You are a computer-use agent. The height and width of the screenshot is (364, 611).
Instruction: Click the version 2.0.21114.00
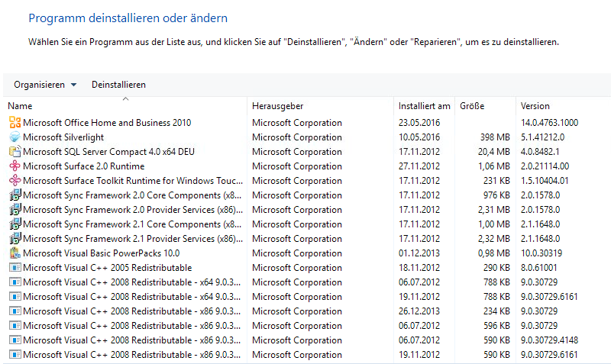coord(545,166)
